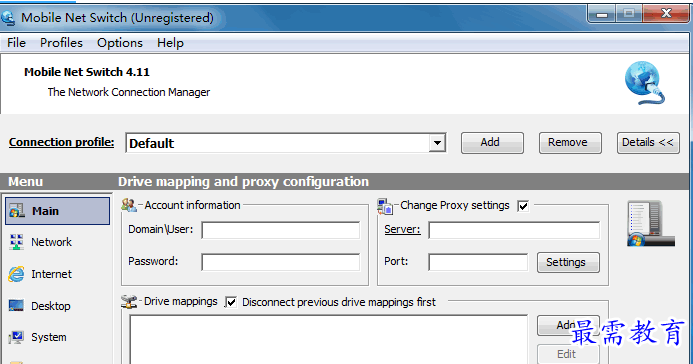Click inside the drive mappings list box
693x364 pixels.
[329, 339]
